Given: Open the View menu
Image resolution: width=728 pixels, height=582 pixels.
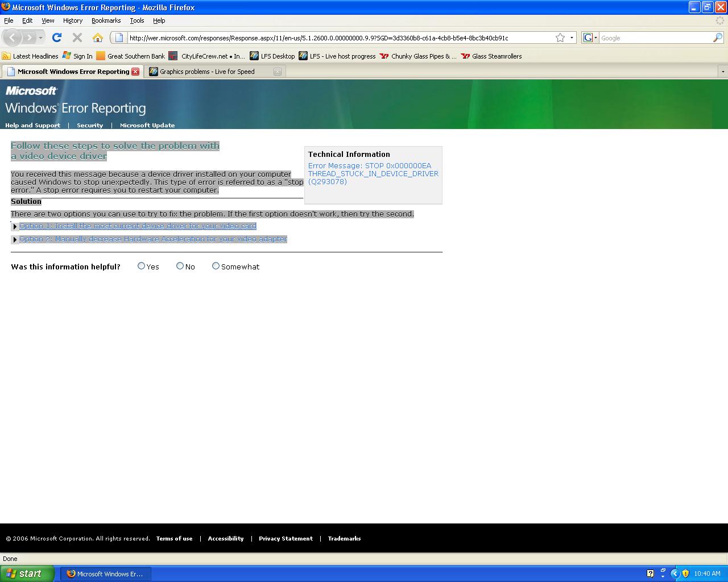Looking at the screenshot, I should [x=48, y=20].
